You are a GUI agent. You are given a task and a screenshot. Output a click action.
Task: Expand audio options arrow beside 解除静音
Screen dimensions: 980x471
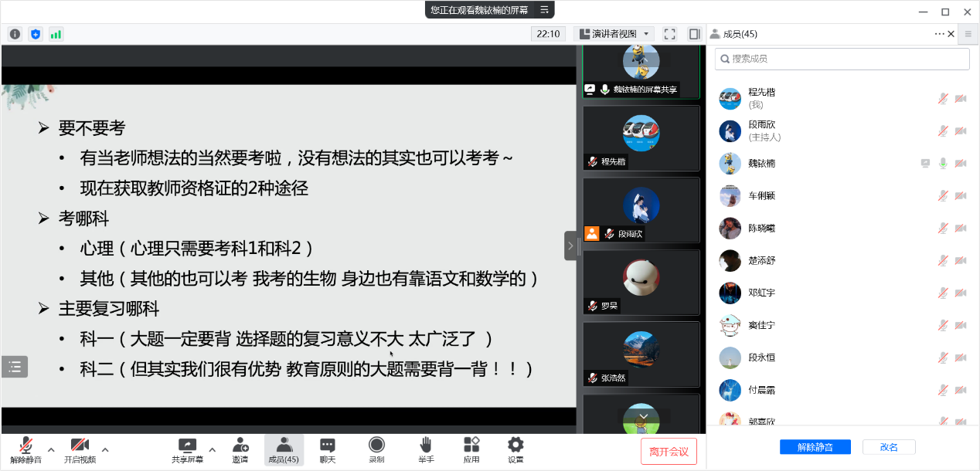click(51, 449)
